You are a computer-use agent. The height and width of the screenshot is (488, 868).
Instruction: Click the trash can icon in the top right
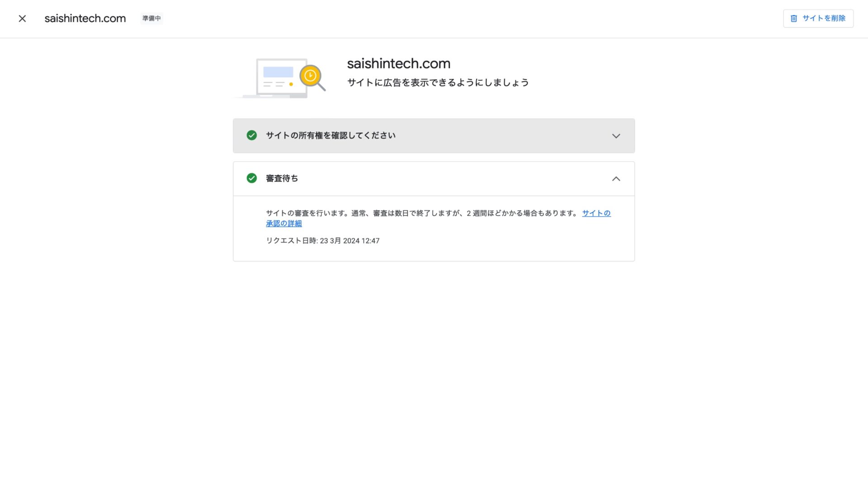[x=793, y=19]
